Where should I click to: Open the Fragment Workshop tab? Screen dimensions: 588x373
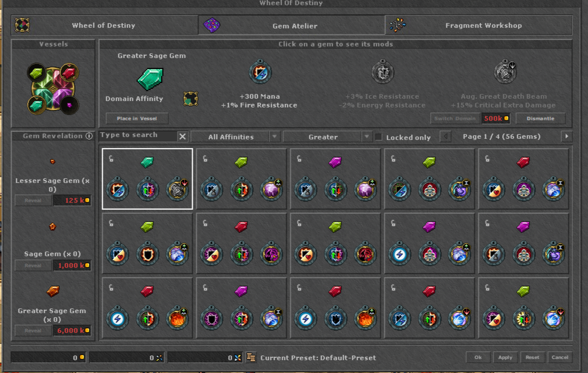(x=479, y=26)
